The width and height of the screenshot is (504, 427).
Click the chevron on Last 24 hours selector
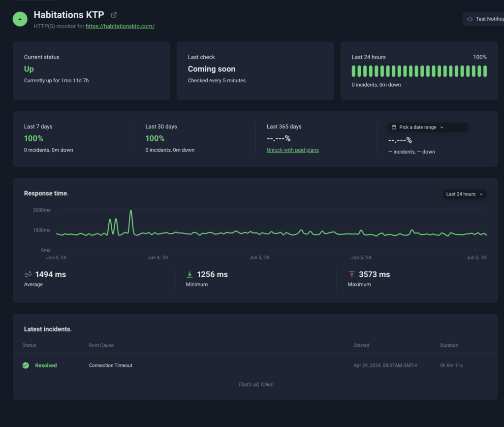tap(481, 194)
